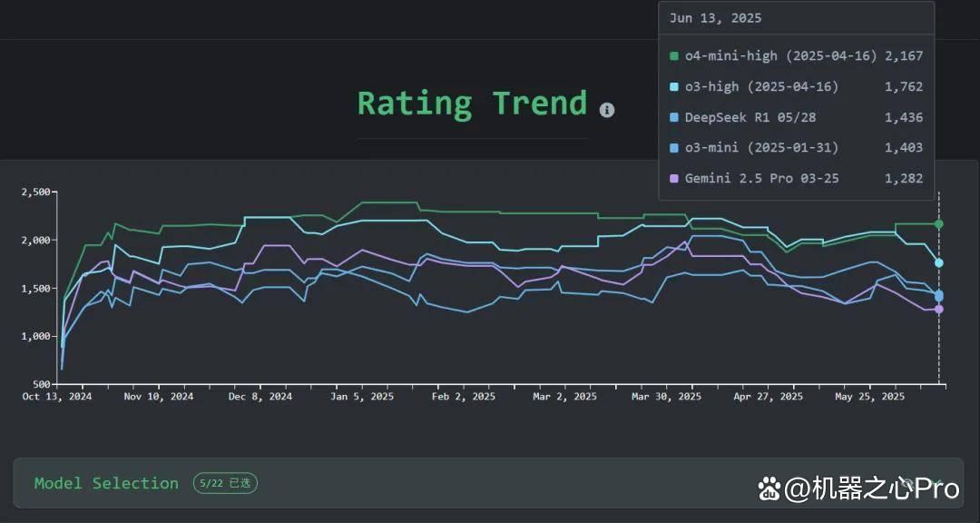The image size is (980, 523).
Task: Click the purple Gemini 2.5 Pro swatch
Action: [673, 178]
